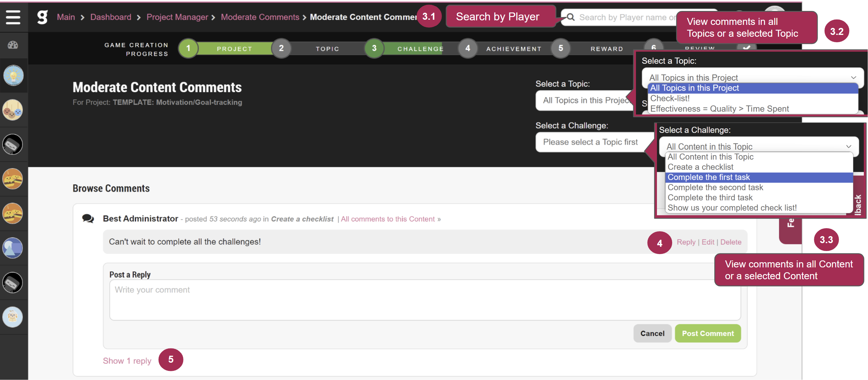Navigate to Moderate Comments breadcrumb

260,17
